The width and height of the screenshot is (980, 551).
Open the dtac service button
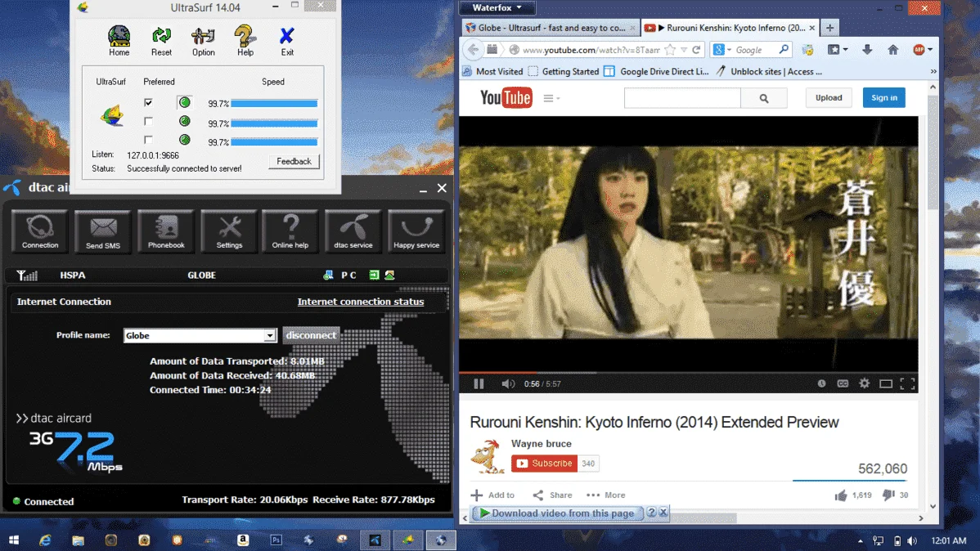tap(353, 231)
